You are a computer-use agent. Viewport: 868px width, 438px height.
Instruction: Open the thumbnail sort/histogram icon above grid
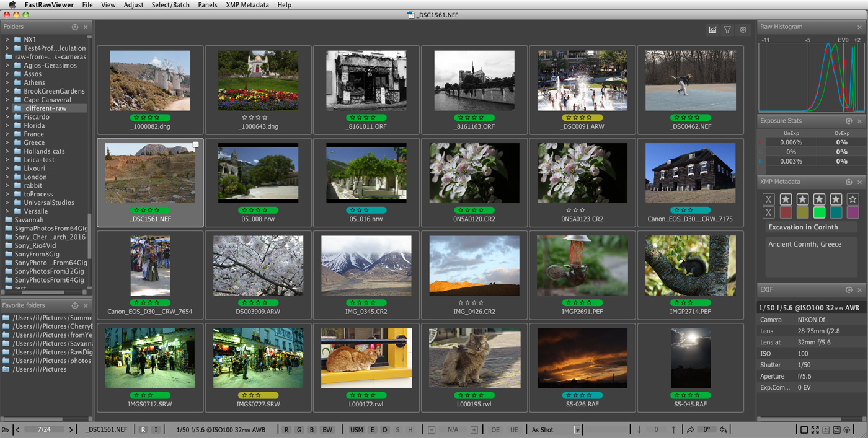point(712,29)
